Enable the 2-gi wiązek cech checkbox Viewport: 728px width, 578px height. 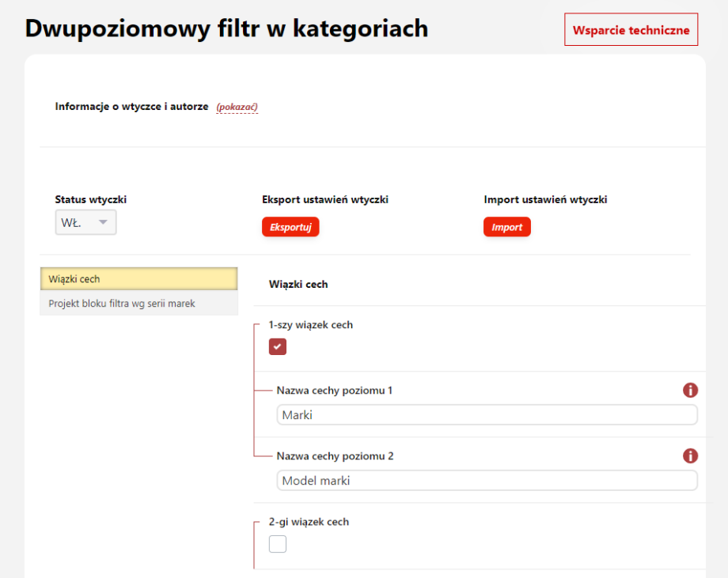pos(278,544)
